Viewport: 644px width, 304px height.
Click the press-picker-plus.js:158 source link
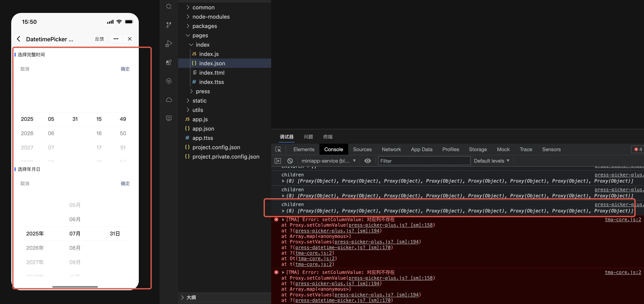coord(390,225)
